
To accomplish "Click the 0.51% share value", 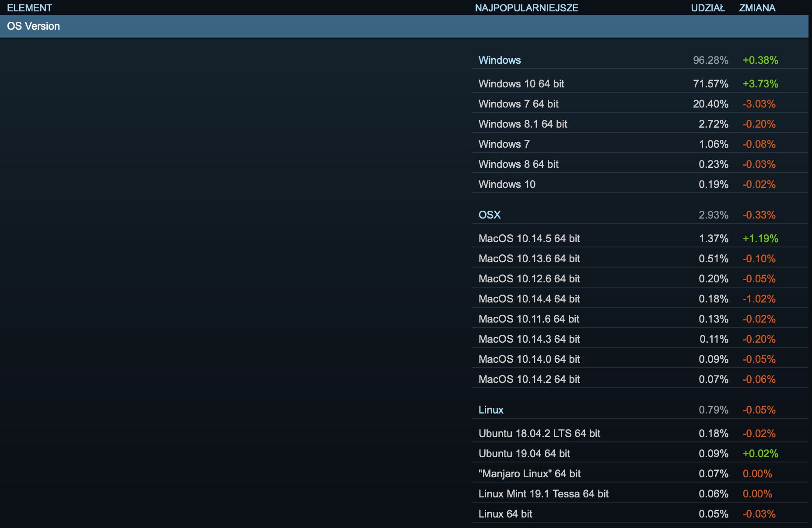I will coord(714,259).
